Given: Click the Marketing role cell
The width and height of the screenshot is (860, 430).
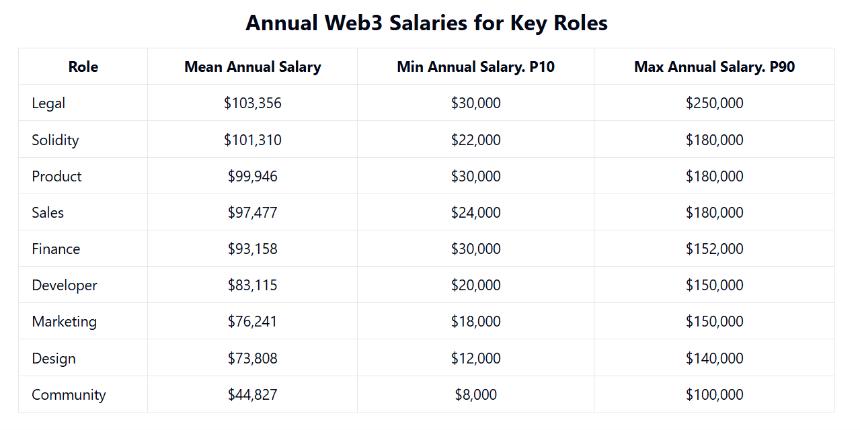Looking at the screenshot, I should tap(64, 321).
